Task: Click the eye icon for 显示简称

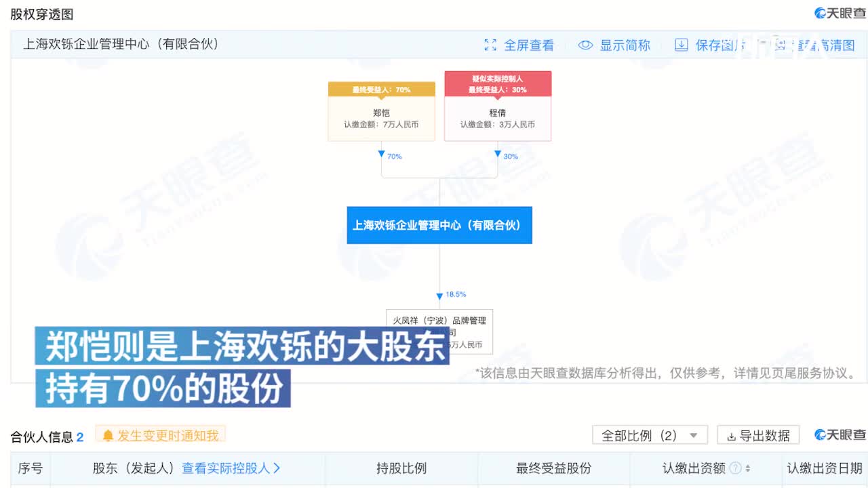Action: tap(585, 45)
